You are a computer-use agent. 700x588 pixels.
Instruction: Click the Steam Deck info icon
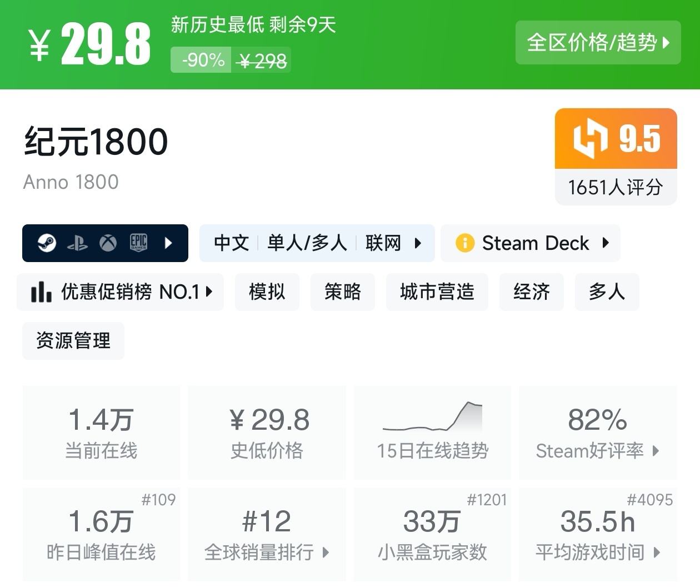pyautogui.click(x=464, y=243)
